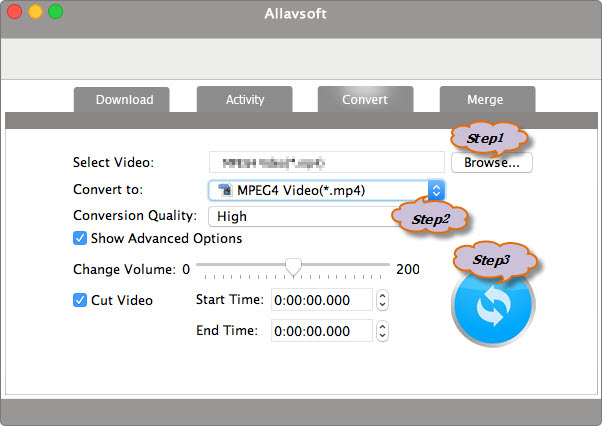602x426 pixels.
Task: Maximize the Allavsoft window
Action: [56, 12]
